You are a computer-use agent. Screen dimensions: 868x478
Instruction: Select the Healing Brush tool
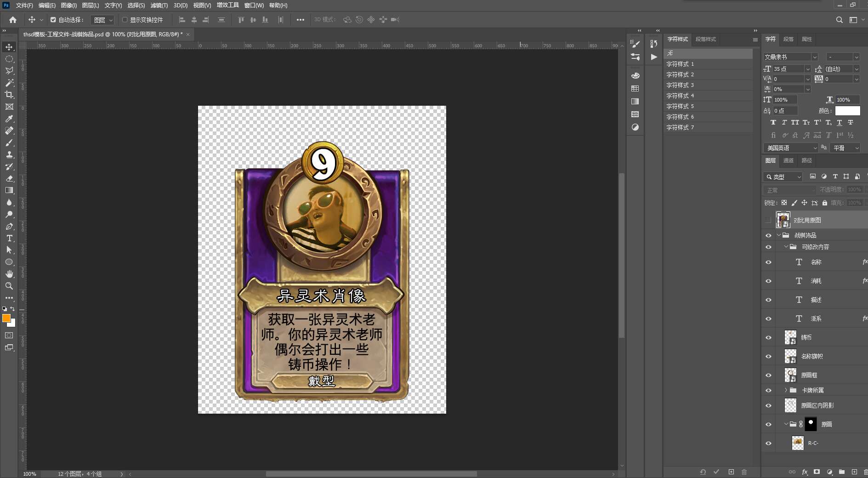(x=9, y=131)
